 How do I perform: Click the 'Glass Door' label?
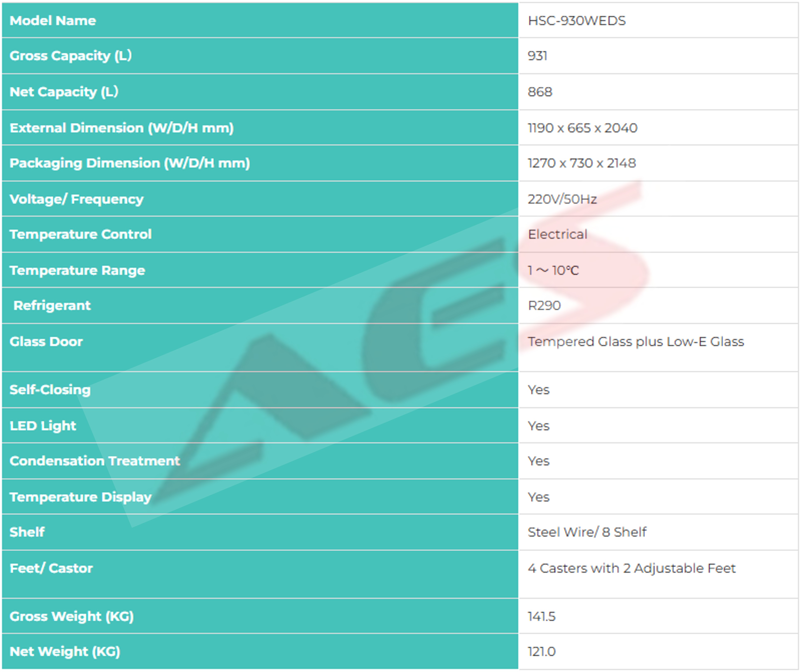[x=46, y=341]
